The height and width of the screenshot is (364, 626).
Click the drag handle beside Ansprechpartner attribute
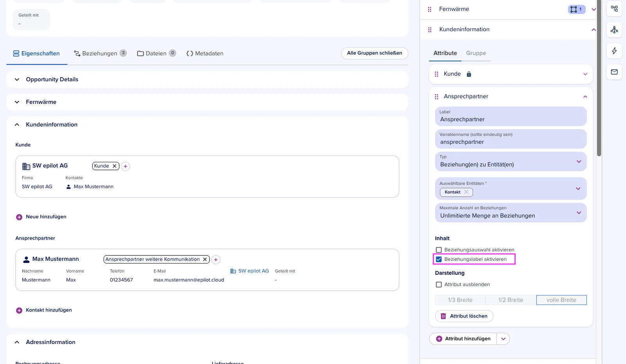(x=437, y=97)
